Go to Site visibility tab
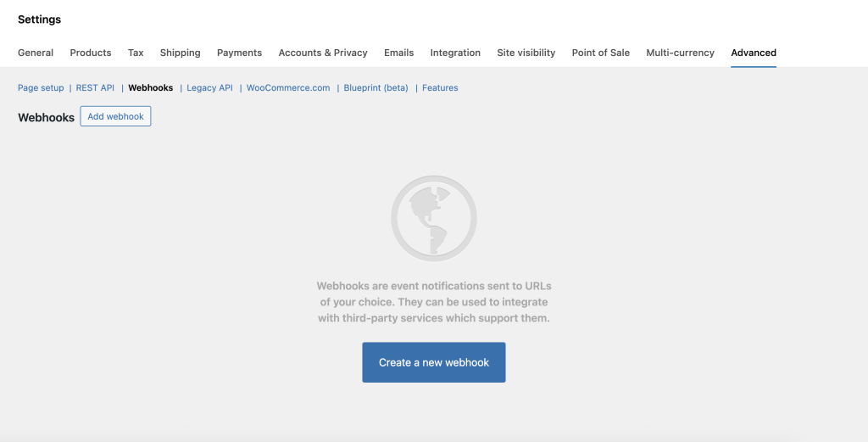 (x=526, y=53)
